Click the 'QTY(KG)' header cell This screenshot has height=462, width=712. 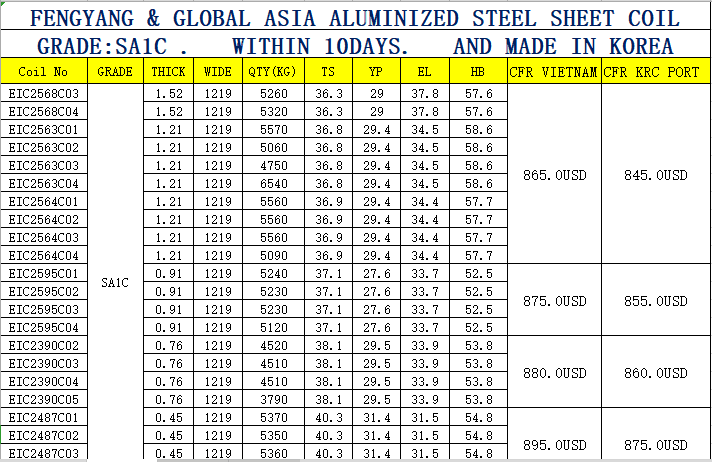click(x=273, y=71)
